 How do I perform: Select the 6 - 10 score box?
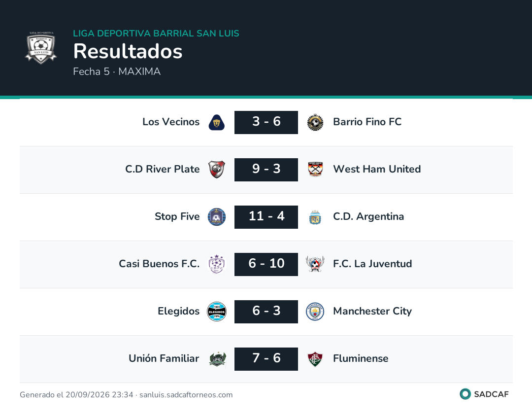(x=266, y=265)
